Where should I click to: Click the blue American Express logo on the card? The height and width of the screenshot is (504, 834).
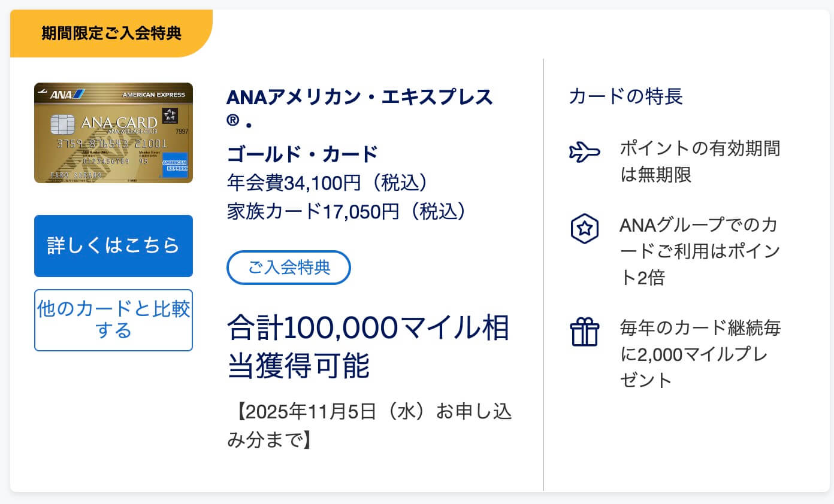[x=174, y=165]
